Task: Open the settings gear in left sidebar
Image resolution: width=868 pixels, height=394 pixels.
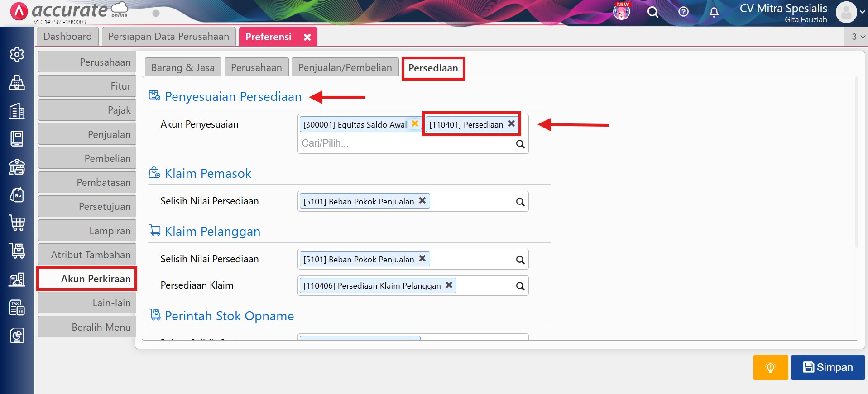Action: tap(17, 55)
